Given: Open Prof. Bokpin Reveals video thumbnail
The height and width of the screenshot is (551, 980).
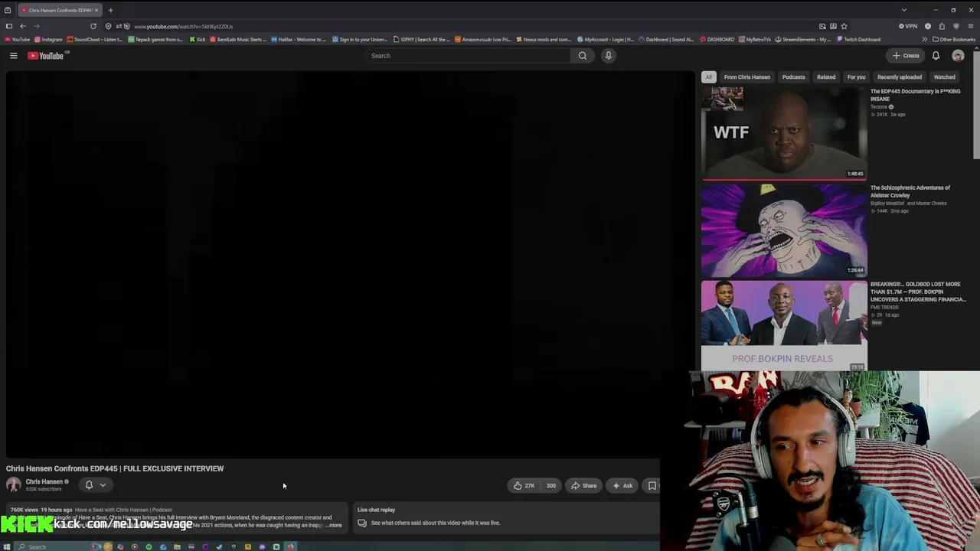Looking at the screenshot, I should [784, 326].
